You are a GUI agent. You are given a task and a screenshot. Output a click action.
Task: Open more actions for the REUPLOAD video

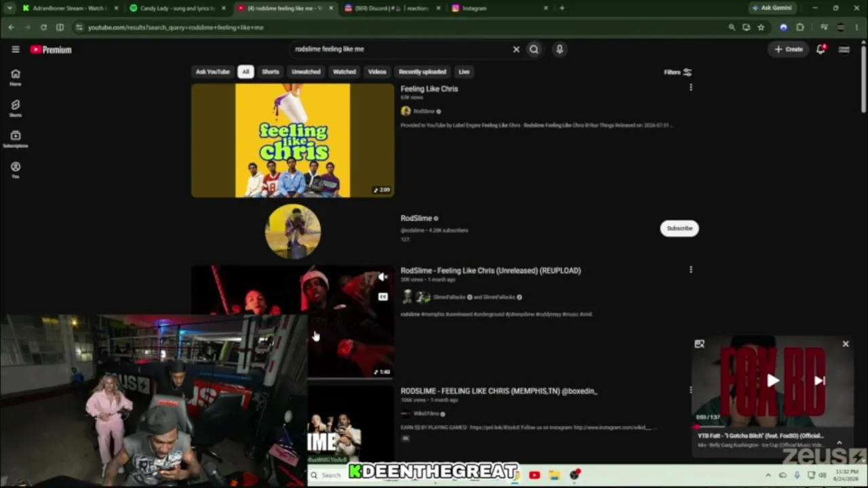[690, 269]
